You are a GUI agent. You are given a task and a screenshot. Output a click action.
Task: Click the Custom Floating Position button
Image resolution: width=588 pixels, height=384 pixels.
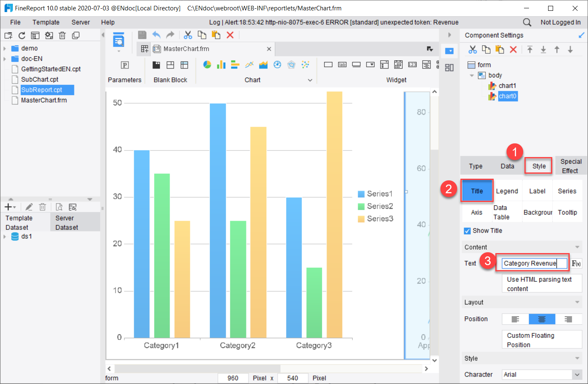point(541,340)
